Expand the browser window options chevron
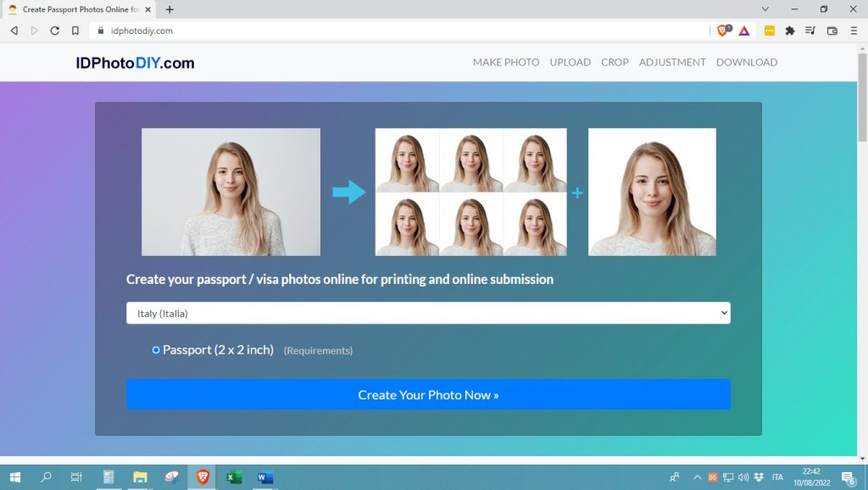Screen dimensions: 868x490 point(763,8)
